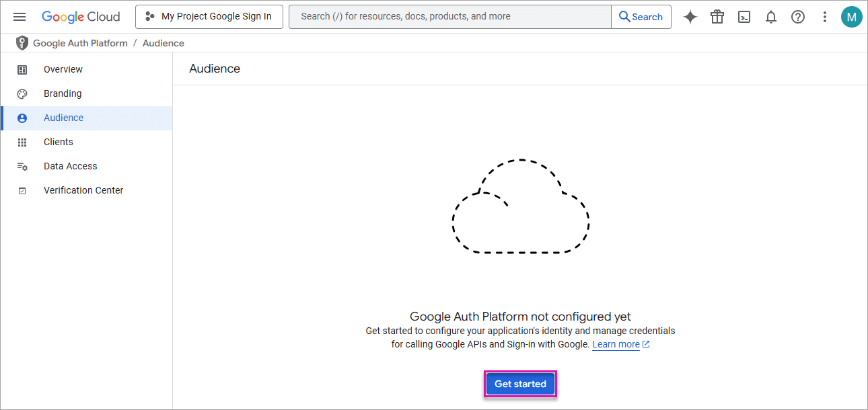Image resolution: width=868 pixels, height=410 pixels.
Task: Focus the resources search field
Action: pos(449,17)
